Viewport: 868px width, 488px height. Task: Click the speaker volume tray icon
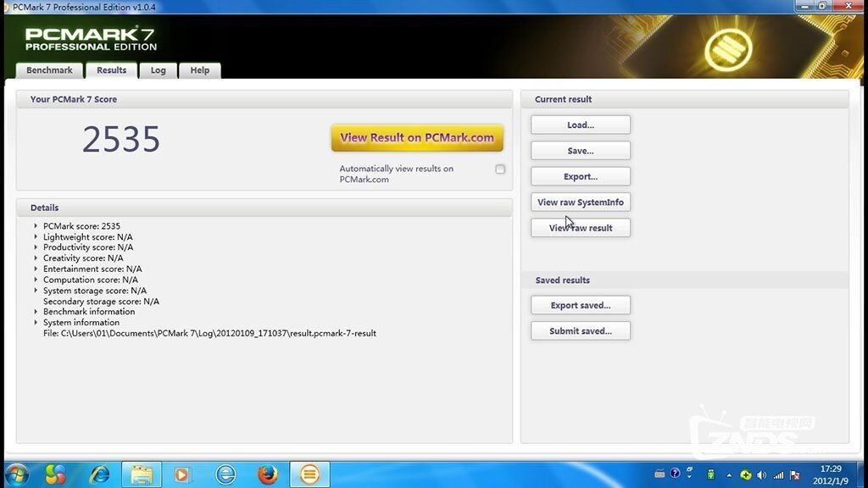[x=762, y=474]
